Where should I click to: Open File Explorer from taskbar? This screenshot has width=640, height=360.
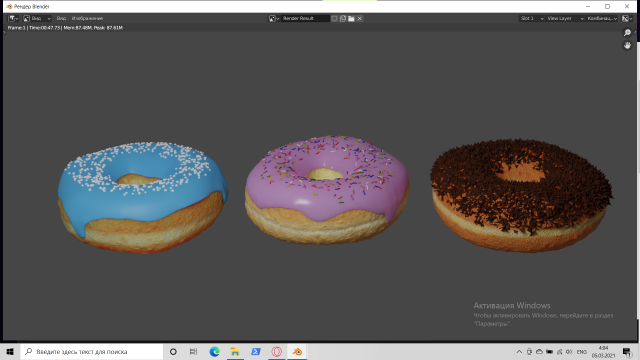point(235,351)
